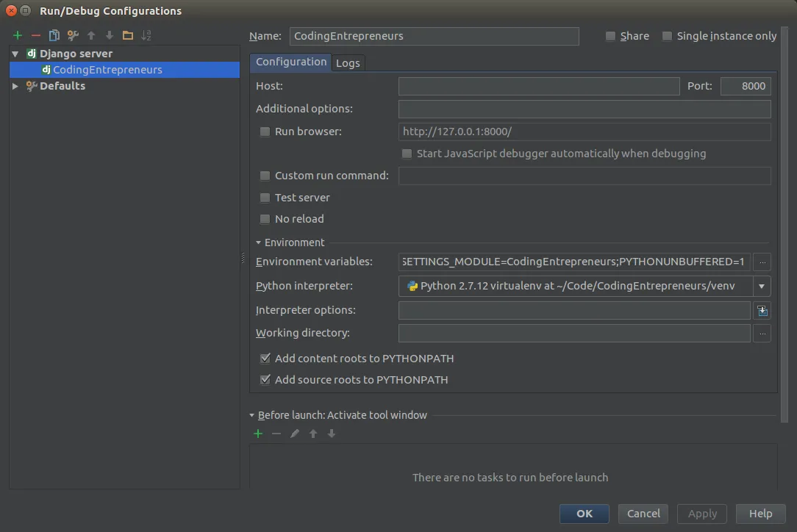Create new folder in configurations toolbar
The height and width of the screenshot is (532, 797).
tap(128, 35)
